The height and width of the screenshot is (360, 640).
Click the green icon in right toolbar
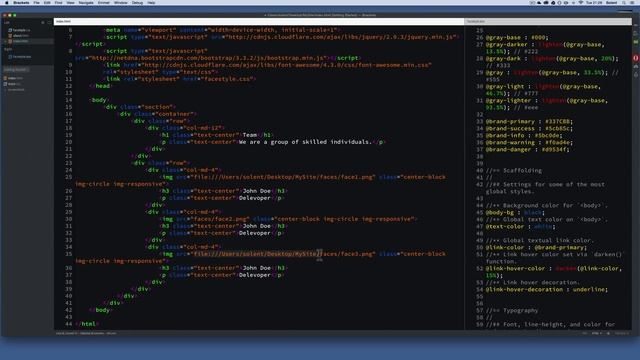tap(636, 42)
